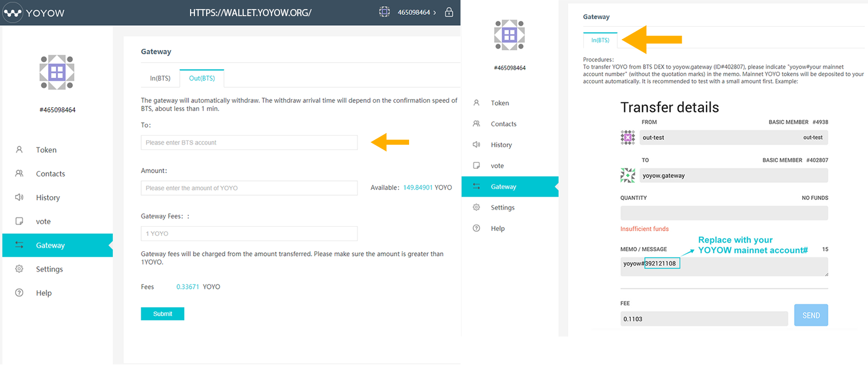Switch to the In(BTS) tab beside Out(BTS)

pyautogui.click(x=160, y=78)
